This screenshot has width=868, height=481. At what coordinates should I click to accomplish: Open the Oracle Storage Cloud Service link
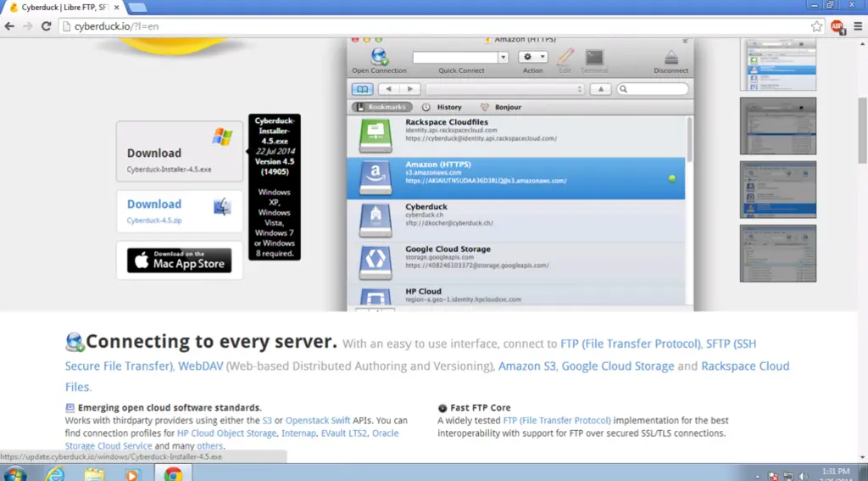click(231, 439)
